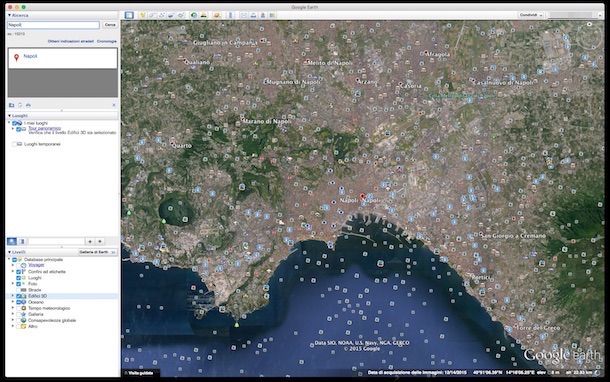Uncheck the Edifici 3D layer checkbox

tap(18, 296)
